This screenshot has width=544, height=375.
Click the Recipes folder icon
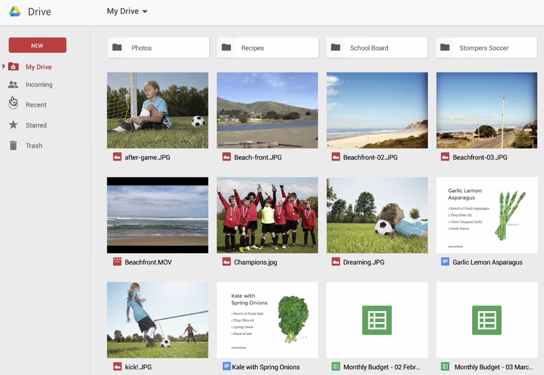pyautogui.click(x=226, y=47)
